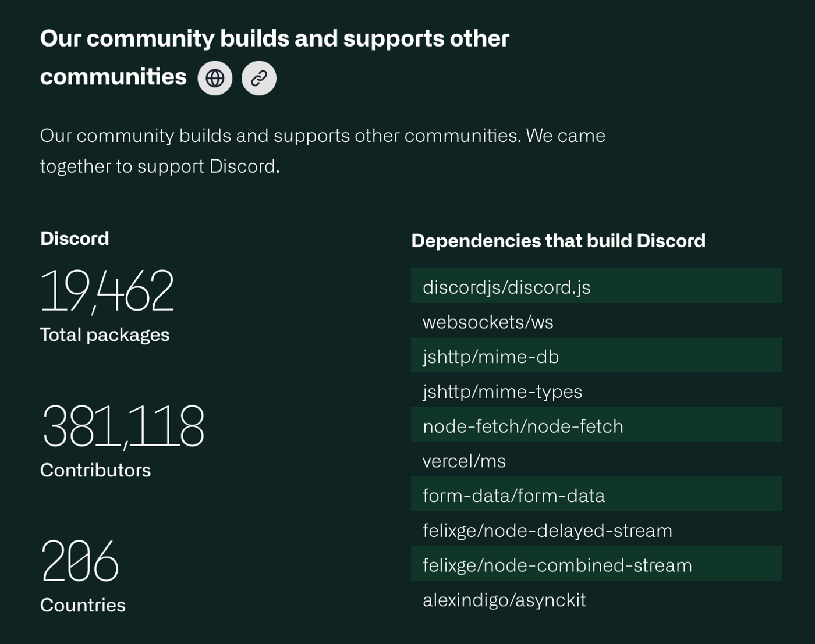Open vercel/ms dependency row
This screenshot has height=644, width=815.
pyautogui.click(x=596, y=460)
